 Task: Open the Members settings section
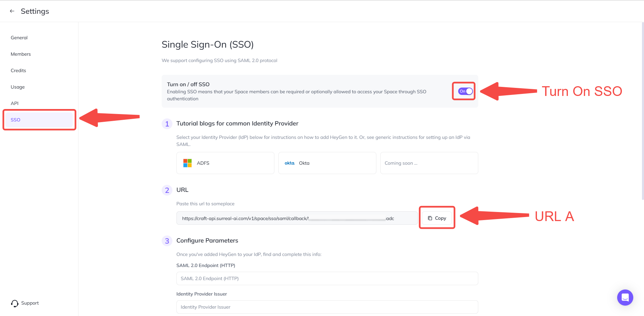20,54
